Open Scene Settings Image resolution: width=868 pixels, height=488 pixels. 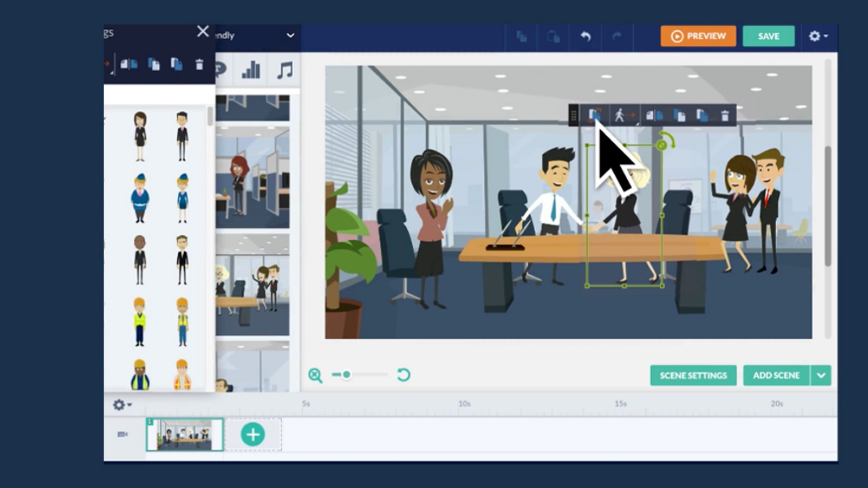coord(692,375)
